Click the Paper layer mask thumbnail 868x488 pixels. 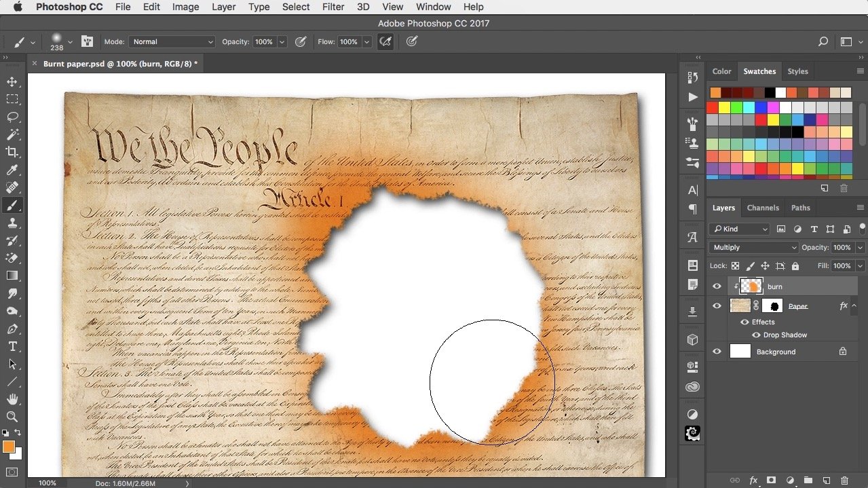pyautogui.click(x=772, y=306)
